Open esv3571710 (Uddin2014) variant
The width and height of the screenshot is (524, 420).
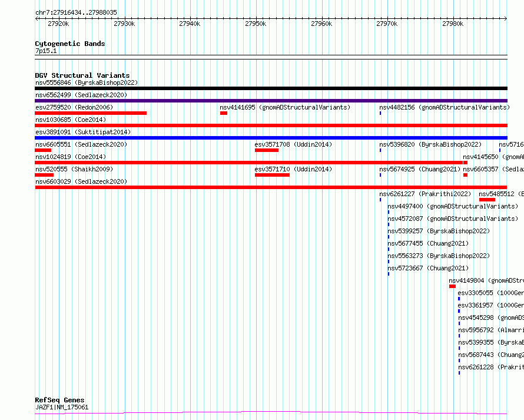[x=293, y=169]
